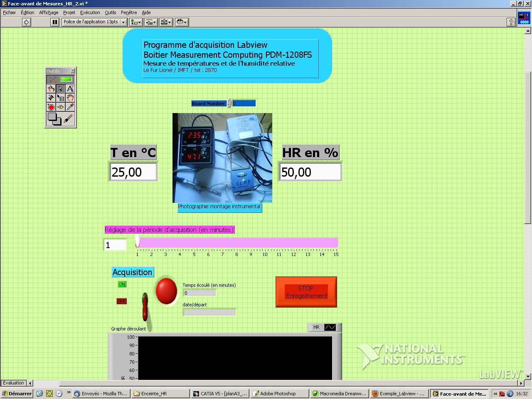Click the Board Number value field

tap(244, 103)
